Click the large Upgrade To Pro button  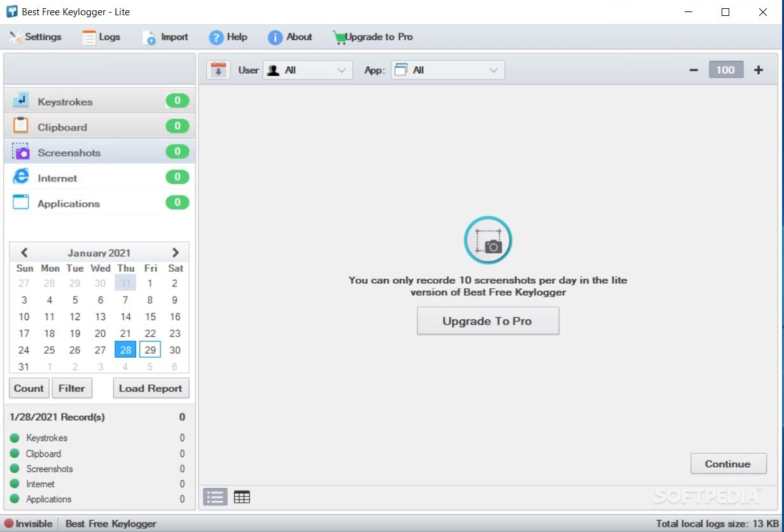[488, 321]
